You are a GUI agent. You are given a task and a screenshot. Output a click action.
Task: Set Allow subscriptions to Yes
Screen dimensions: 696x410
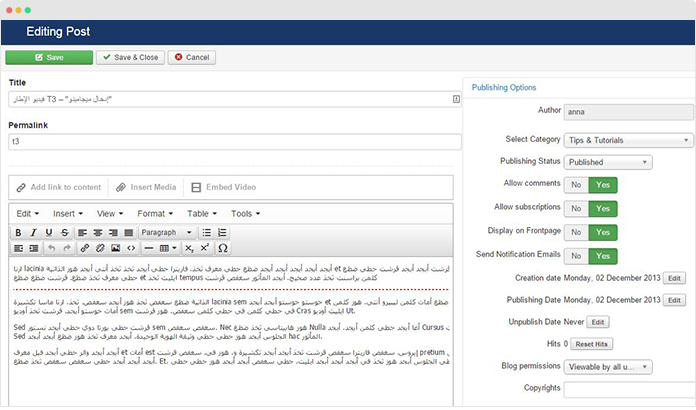(603, 208)
